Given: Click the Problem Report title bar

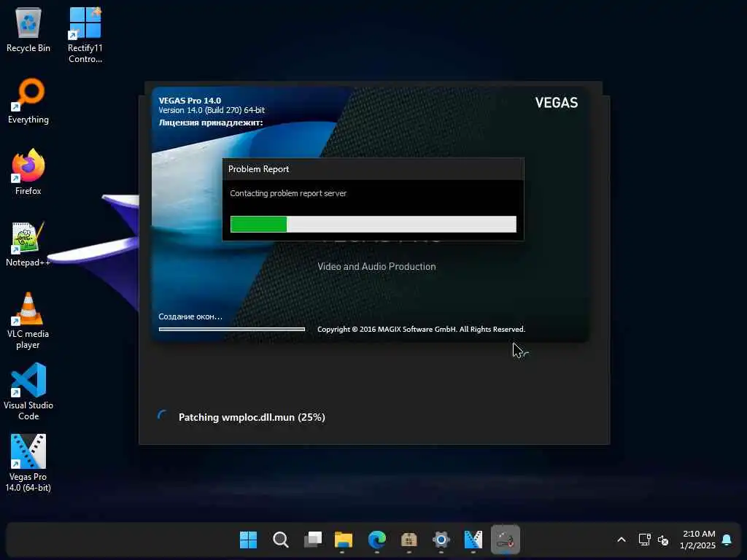Looking at the screenshot, I should pos(373,169).
